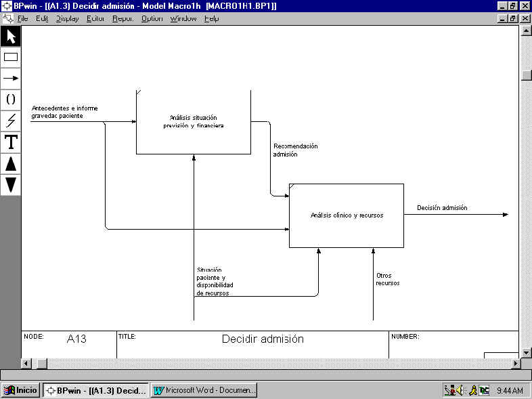Restore the inner document window
The width and height of the screenshot is (532, 399).
coord(512,18)
